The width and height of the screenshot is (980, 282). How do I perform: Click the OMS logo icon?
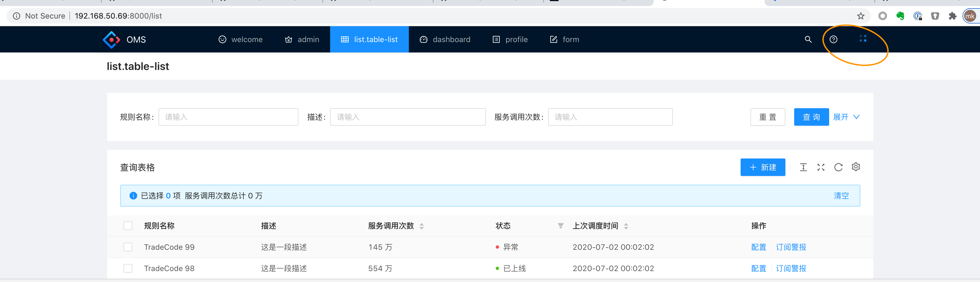click(112, 40)
